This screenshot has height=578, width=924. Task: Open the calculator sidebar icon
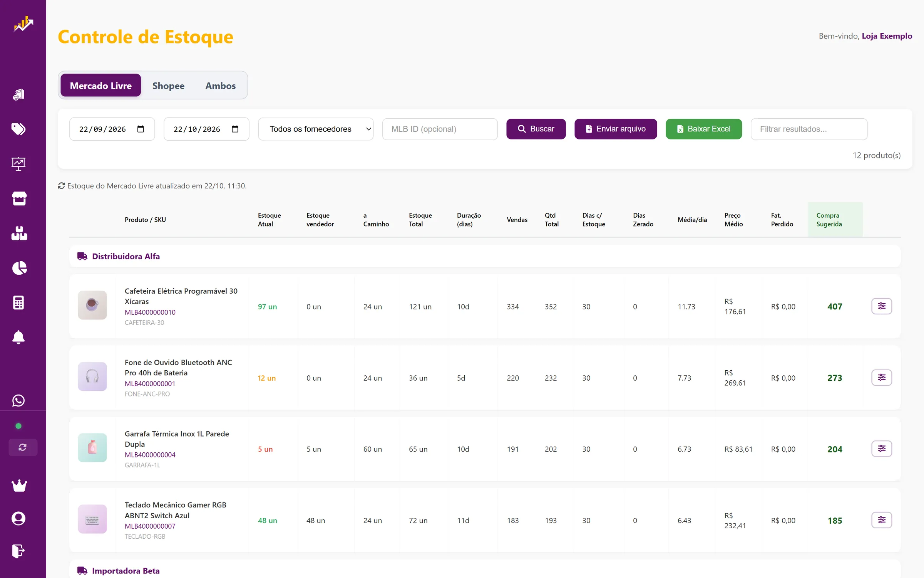[18, 302]
